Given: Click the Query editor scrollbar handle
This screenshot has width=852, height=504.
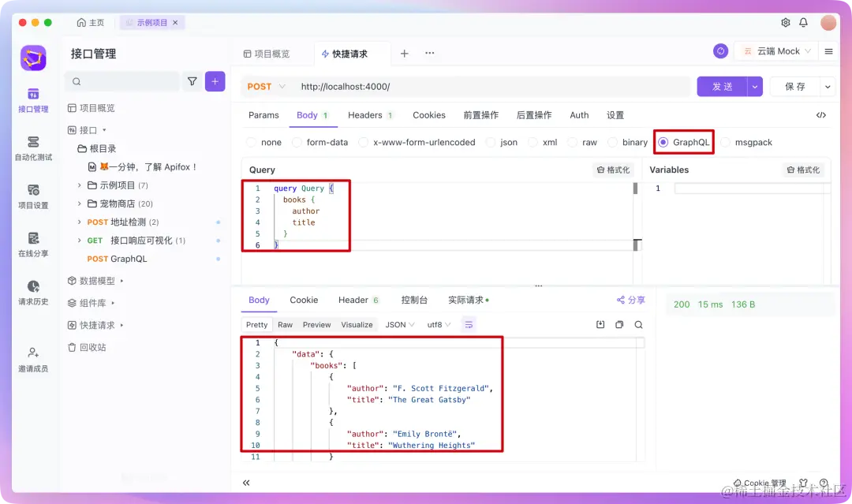Looking at the screenshot, I should (x=635, y=189).
